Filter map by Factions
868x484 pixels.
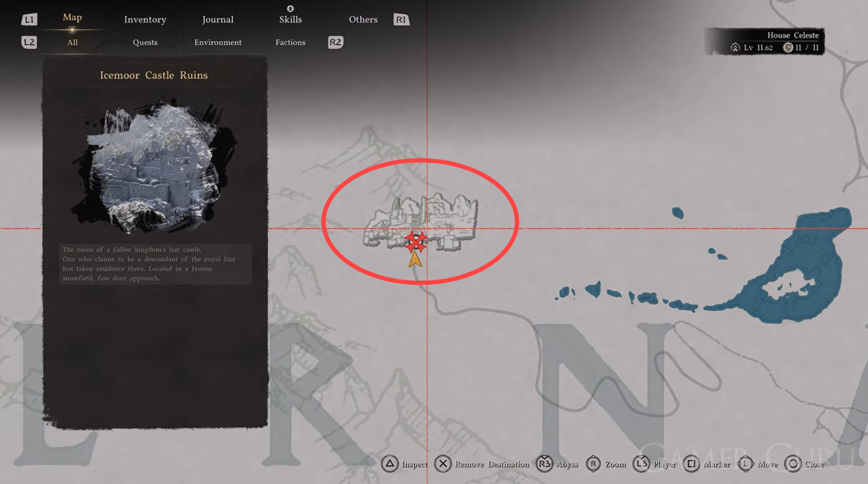(290, 42)
